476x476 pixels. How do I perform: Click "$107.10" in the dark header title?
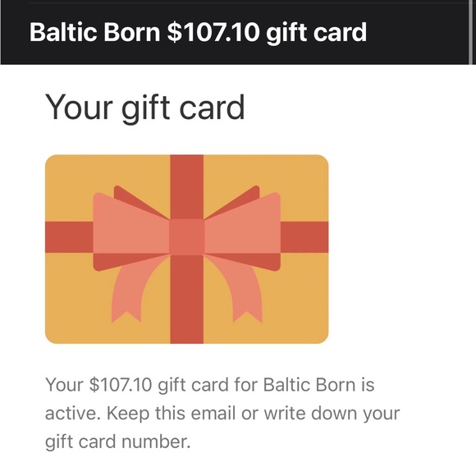pyautogui.click(x=213, y=32)
